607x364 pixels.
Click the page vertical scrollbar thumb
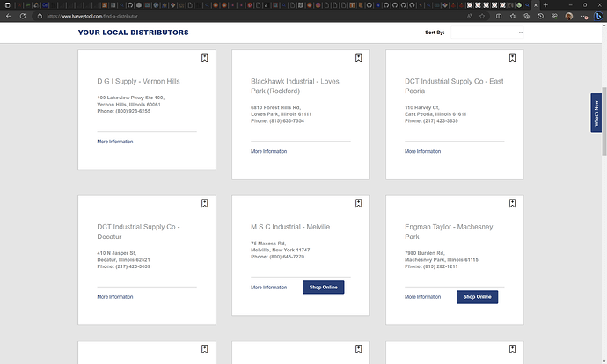click(603, 121)
